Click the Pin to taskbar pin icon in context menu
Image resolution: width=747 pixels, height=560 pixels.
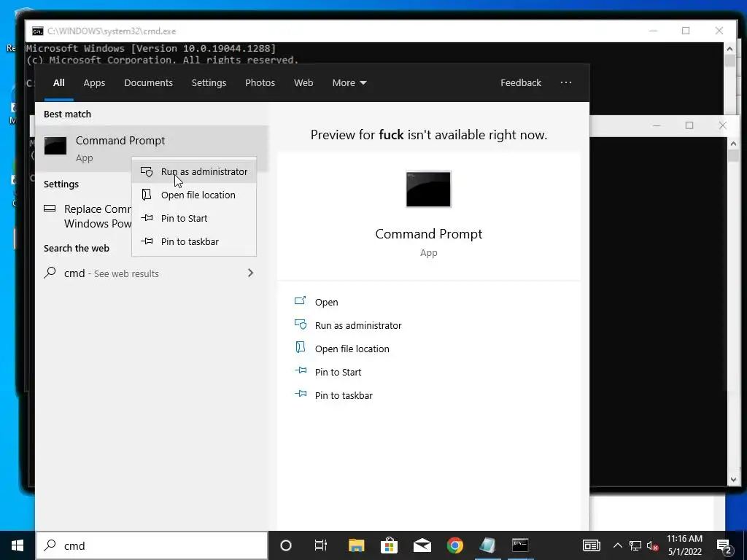pyautogui.click(x=147, y=241)
